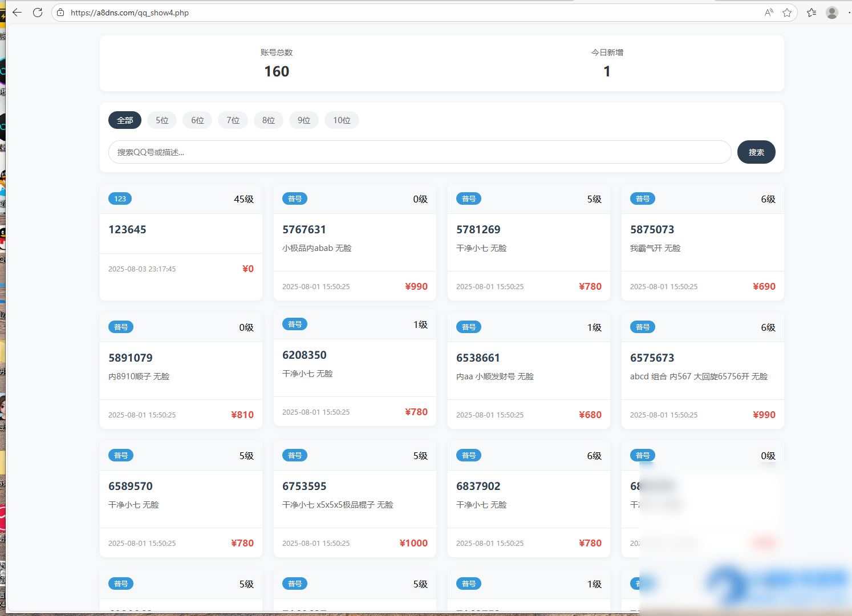Select the 9位 filter

[304, 120]
